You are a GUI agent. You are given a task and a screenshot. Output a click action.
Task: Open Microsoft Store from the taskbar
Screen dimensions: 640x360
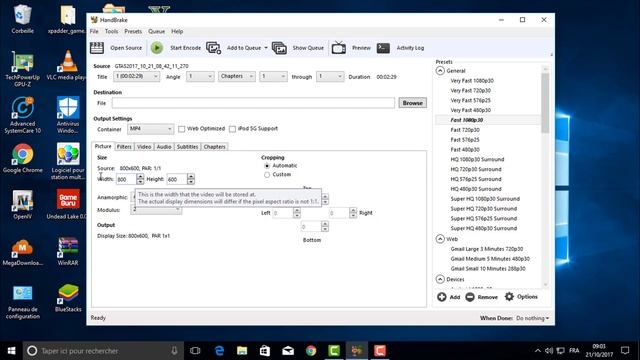[265, 351]
